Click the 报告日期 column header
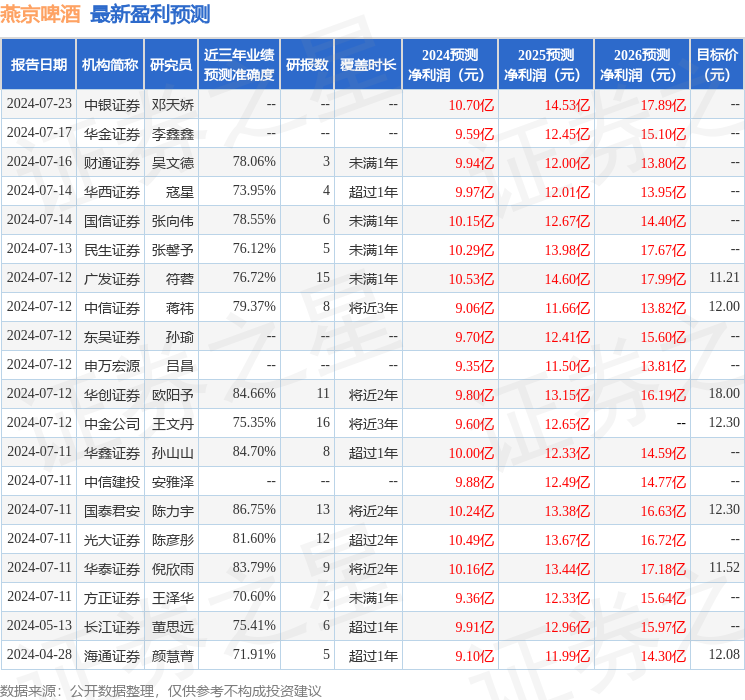The height and width of the screenshot is (700, 745). [38, 65]
